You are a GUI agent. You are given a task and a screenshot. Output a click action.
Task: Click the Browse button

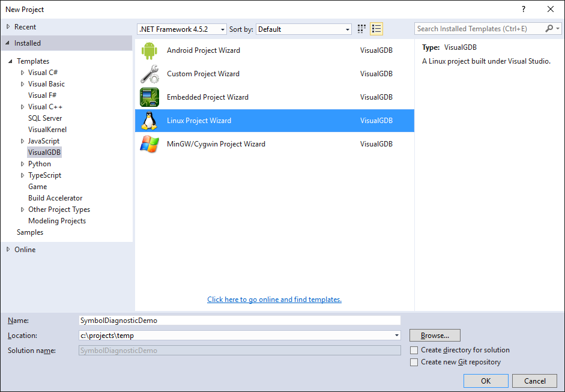(x=435, y=336)
